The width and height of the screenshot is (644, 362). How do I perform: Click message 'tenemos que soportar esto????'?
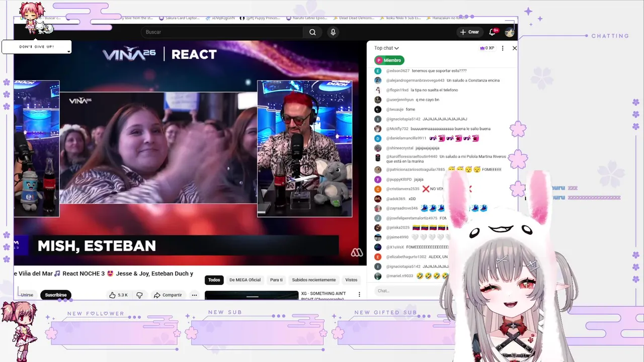click(x=439, y=71)
